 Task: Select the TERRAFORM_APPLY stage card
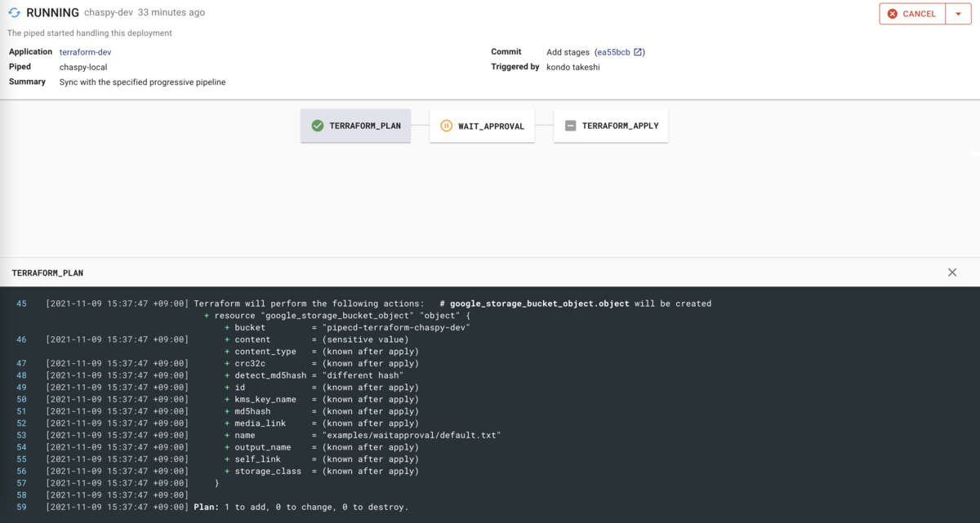click(x=611, y=126)
